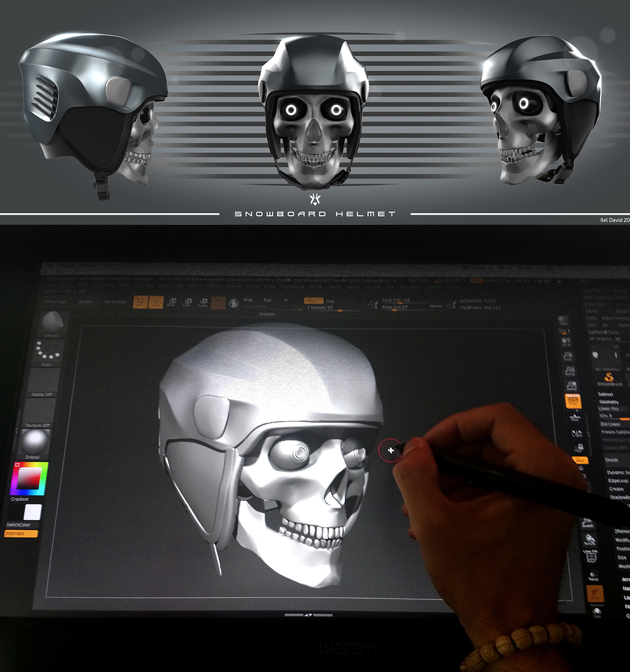
Task: Open the Texture menu
Action: tap(373, 288)
